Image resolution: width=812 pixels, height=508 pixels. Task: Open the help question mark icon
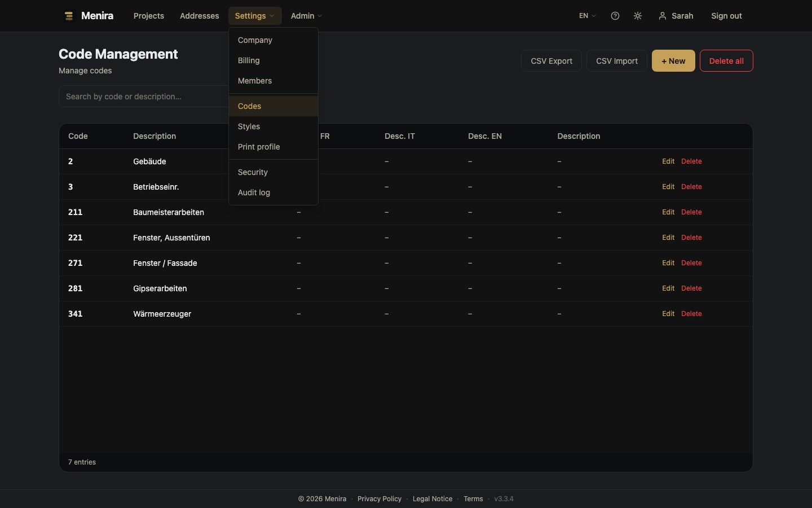[x=615, y=16]
